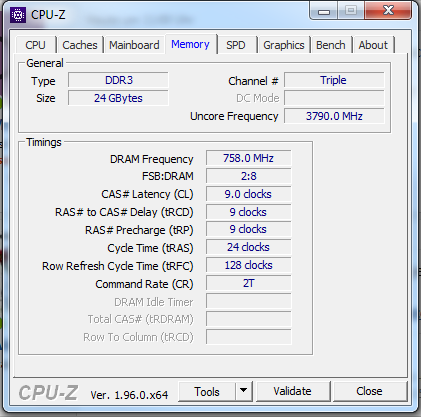Select DRAM Frequency value 758.0 MHz

tap(249, 158)
